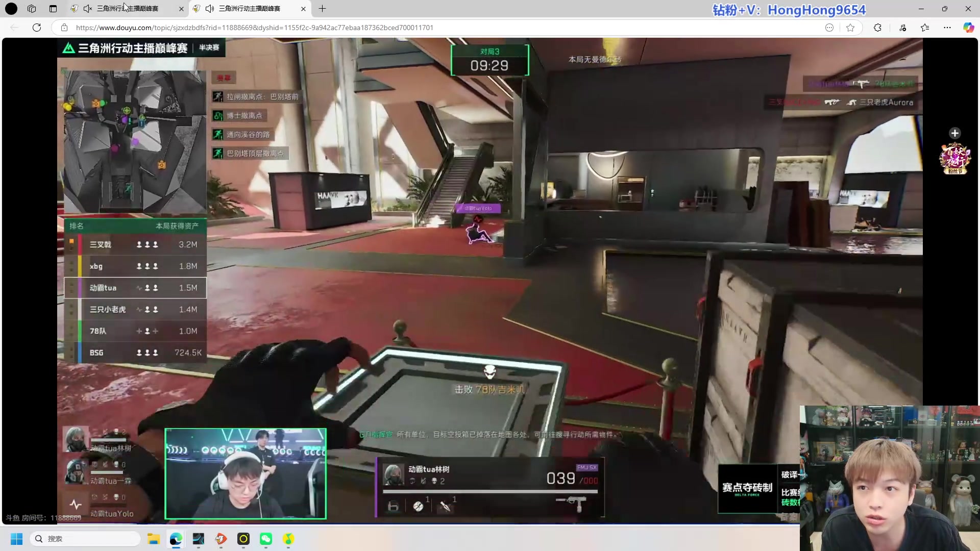
Task: Launch the Copilot sidebar icon
Action: [968, 28]
